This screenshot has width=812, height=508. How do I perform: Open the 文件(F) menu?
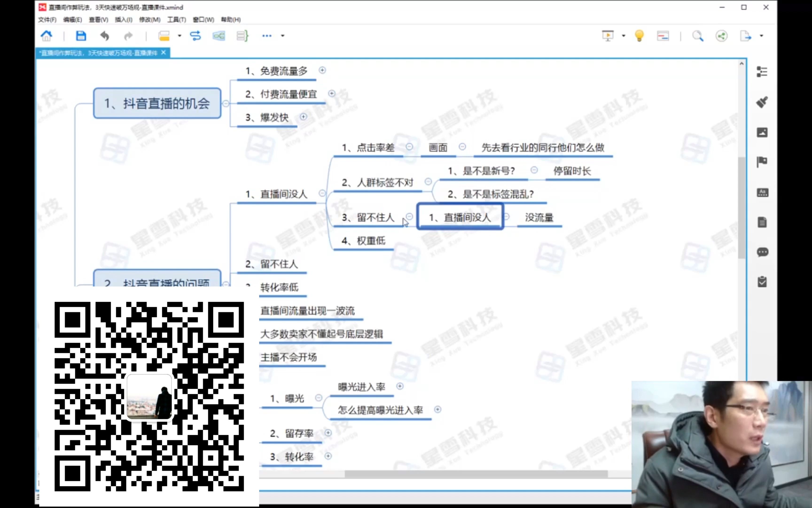click(x=47, y=20)
